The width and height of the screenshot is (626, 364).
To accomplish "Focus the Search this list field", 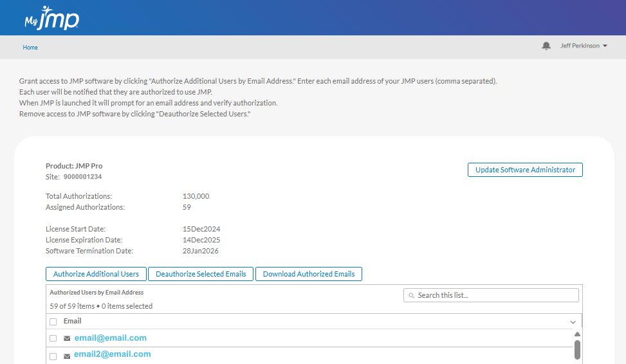I will 491,295.
